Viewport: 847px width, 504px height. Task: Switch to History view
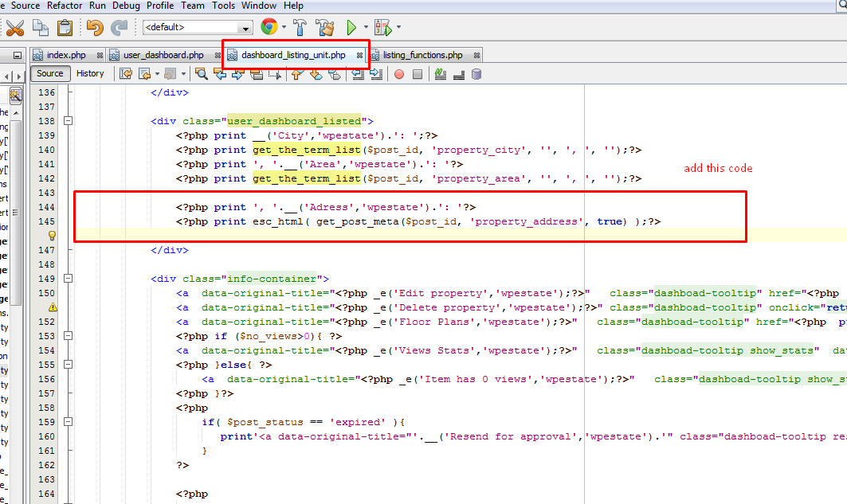click(x=90, y=73)
